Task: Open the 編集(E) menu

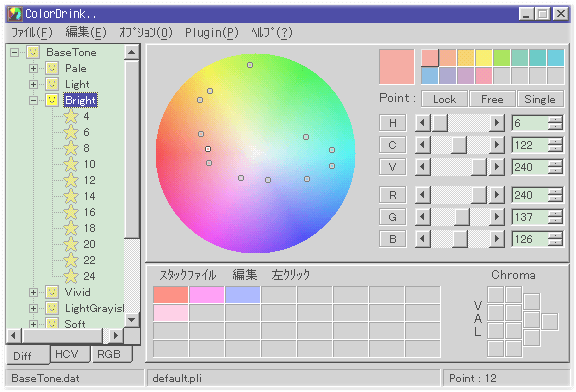Action: coord(86,33)
